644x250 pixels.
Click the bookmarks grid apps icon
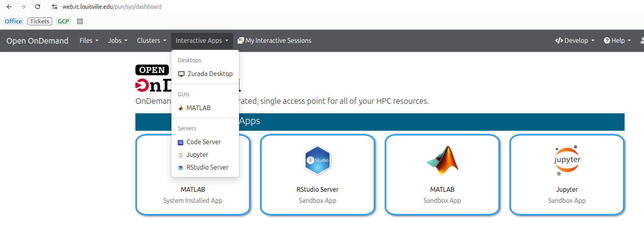[x=80, y=21]
